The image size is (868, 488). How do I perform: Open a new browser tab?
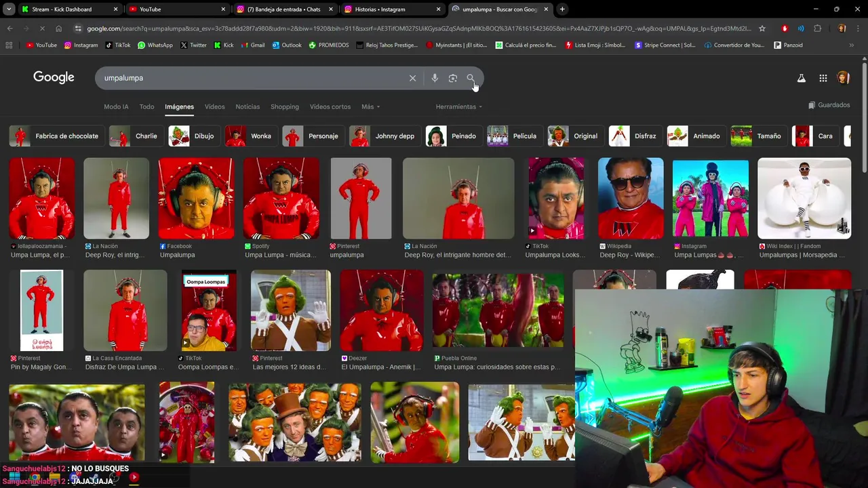[562, 9]
